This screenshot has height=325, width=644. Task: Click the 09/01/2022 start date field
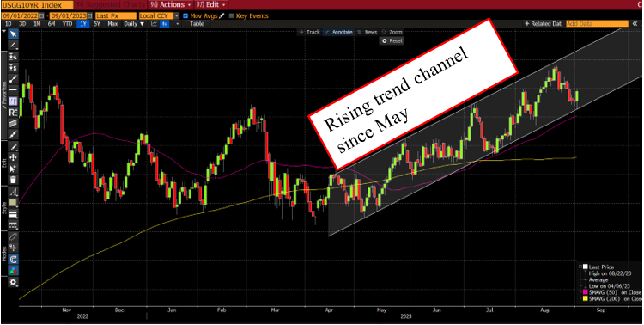[20, 16]
